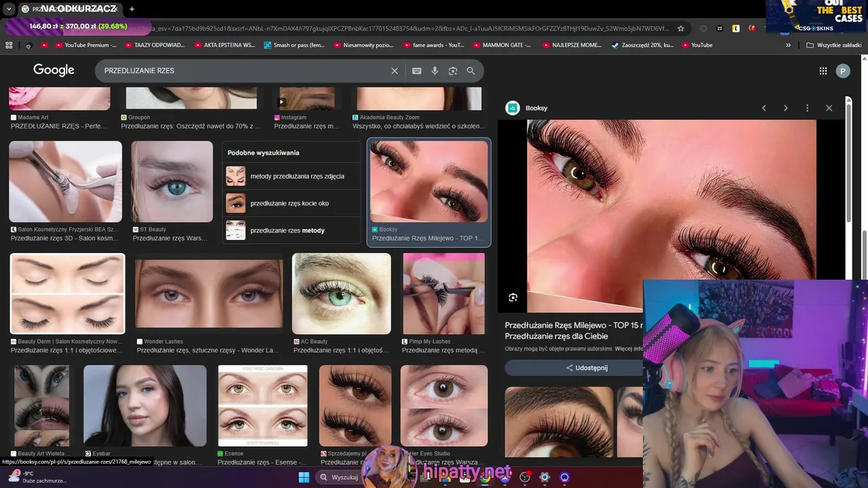Open the Sprzedajemy.pl lashes thumbnail
868x488 pixels.
[355, 406]
